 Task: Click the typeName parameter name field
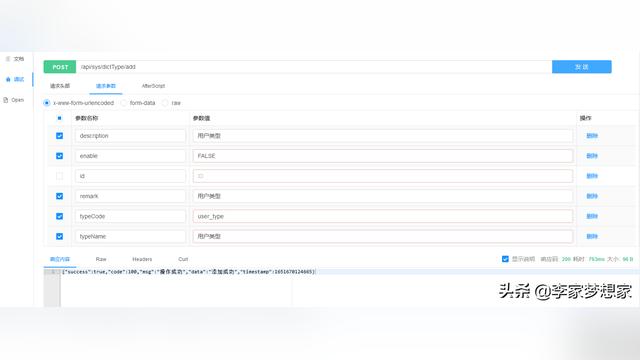[x=130, y=236]
